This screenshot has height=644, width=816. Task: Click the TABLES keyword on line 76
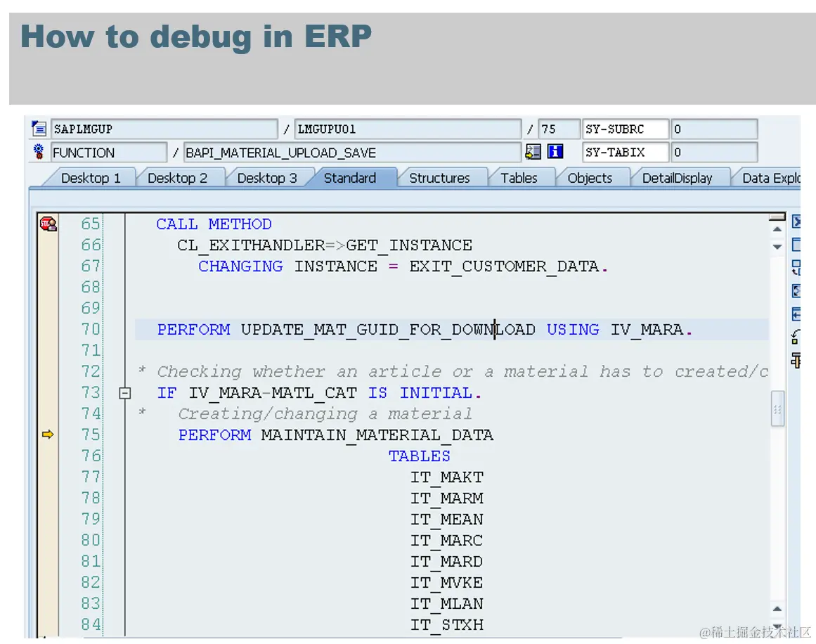click(x=420, y=456)
